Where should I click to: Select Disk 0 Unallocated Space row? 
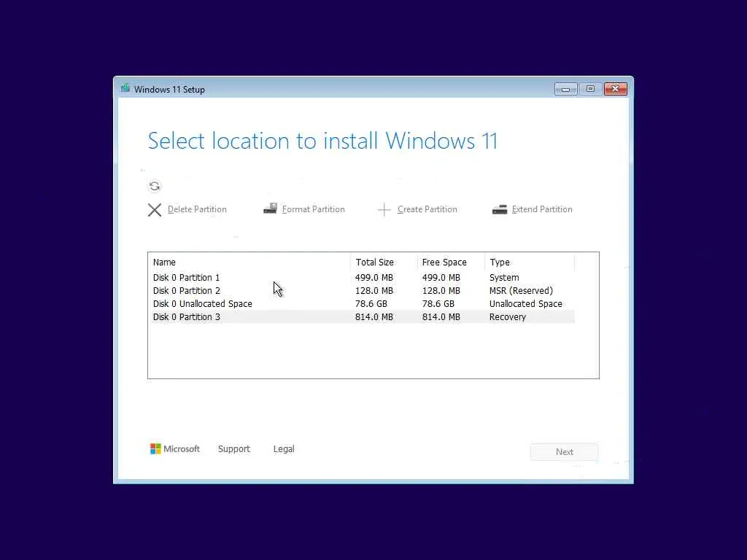(363, 304)
